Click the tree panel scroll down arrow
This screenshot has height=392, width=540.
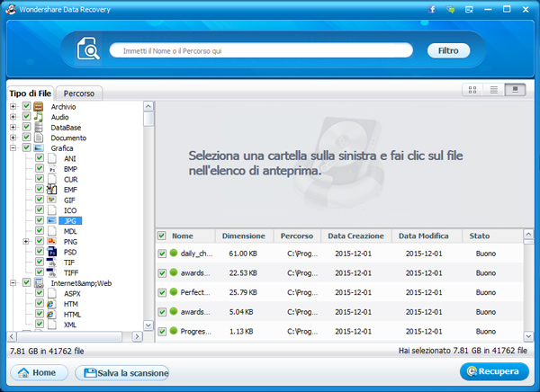point(148,325)
